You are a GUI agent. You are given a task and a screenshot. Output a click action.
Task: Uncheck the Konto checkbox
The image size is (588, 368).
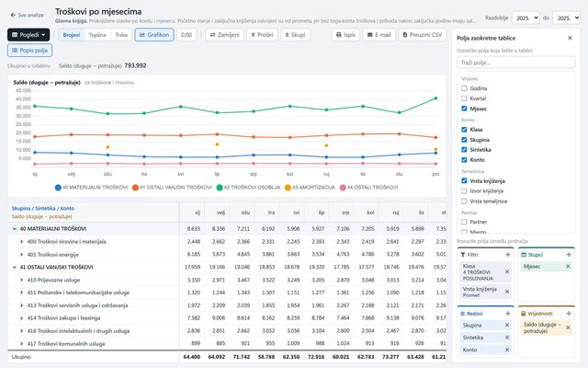coord(464,159)
